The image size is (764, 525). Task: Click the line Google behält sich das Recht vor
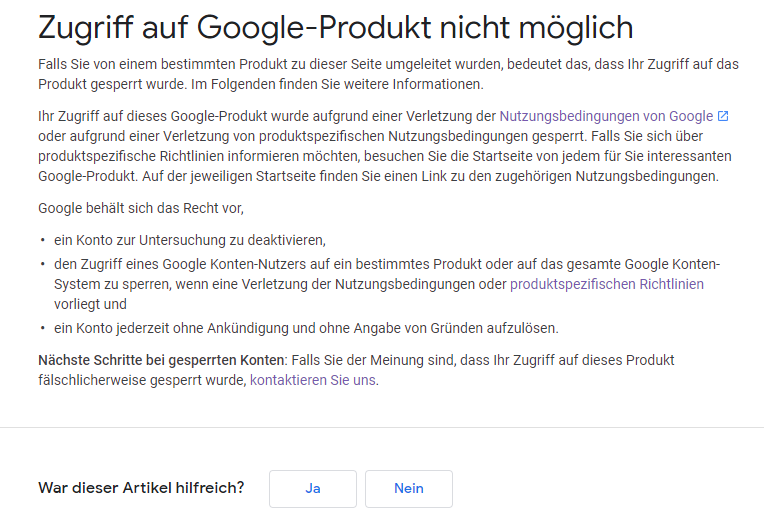pyautogui.click(x=141, y=208)
